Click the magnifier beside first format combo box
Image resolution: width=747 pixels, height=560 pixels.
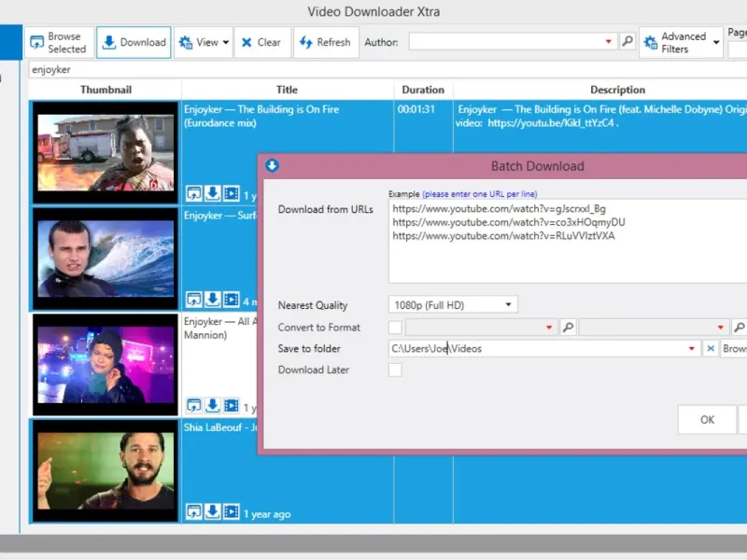[x=568, y=328]
